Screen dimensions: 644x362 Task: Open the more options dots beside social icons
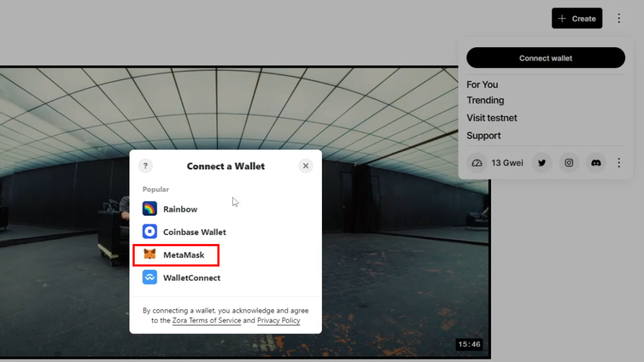click(x=619, y=163)
